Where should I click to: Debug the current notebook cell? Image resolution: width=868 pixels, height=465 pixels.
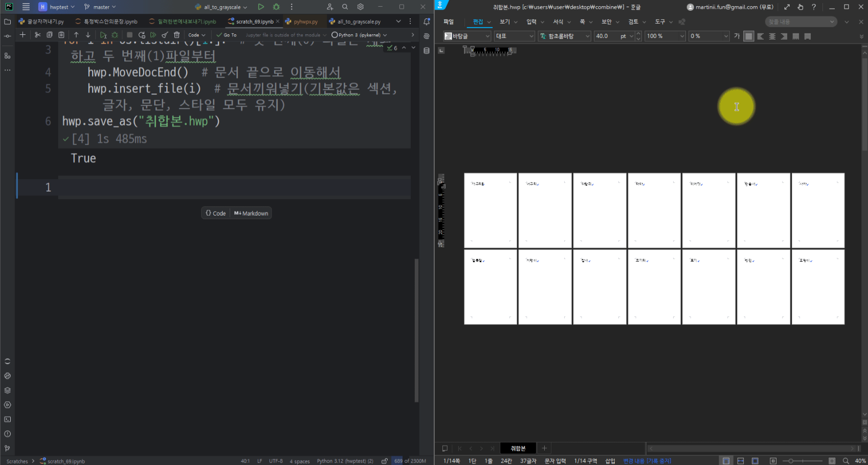[x=115, y=35]
